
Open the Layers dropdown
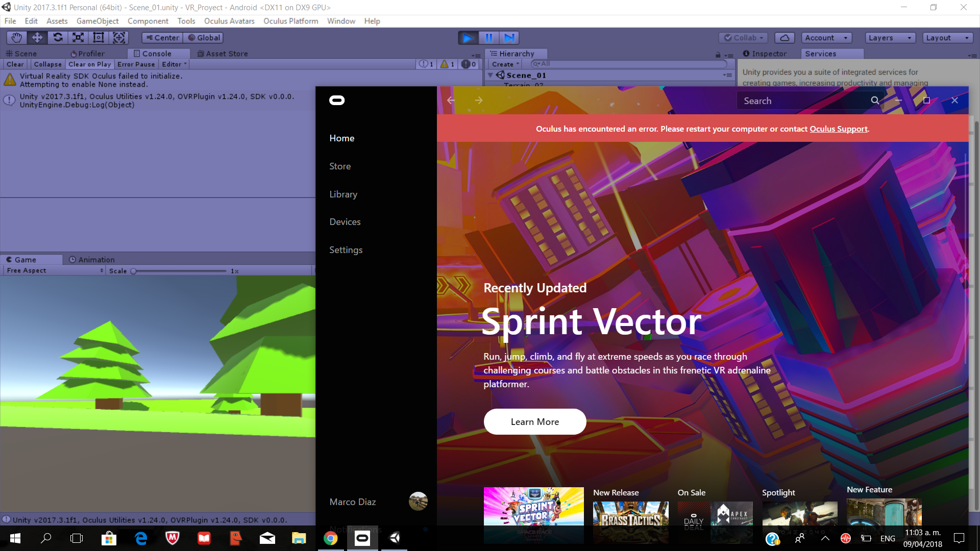point(890,38)
